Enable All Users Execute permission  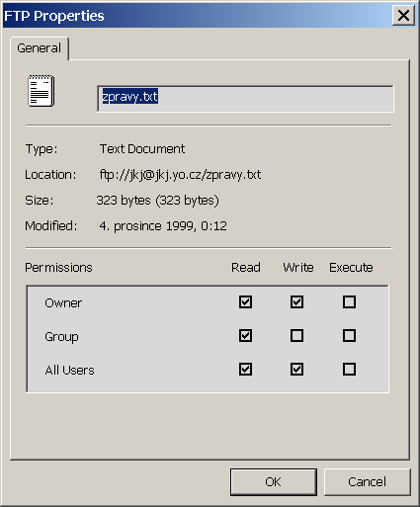pyautogui.click(x=349, y=370)
